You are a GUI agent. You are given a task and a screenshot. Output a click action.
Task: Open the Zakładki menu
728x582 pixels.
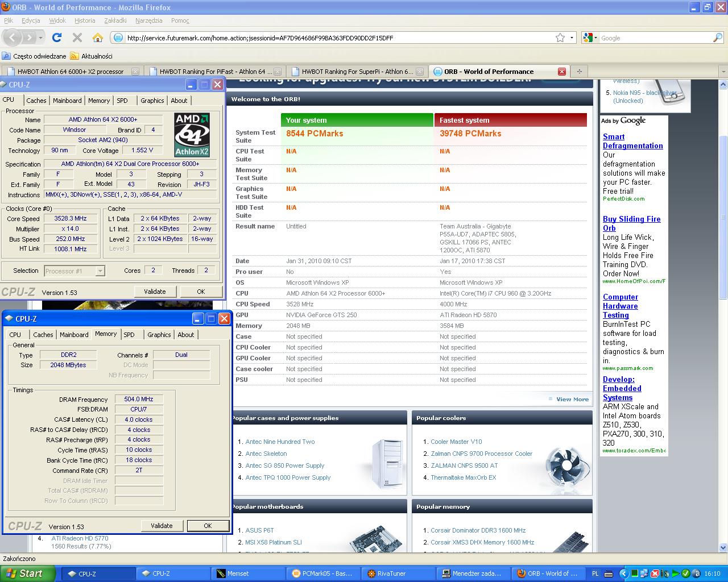115,20
